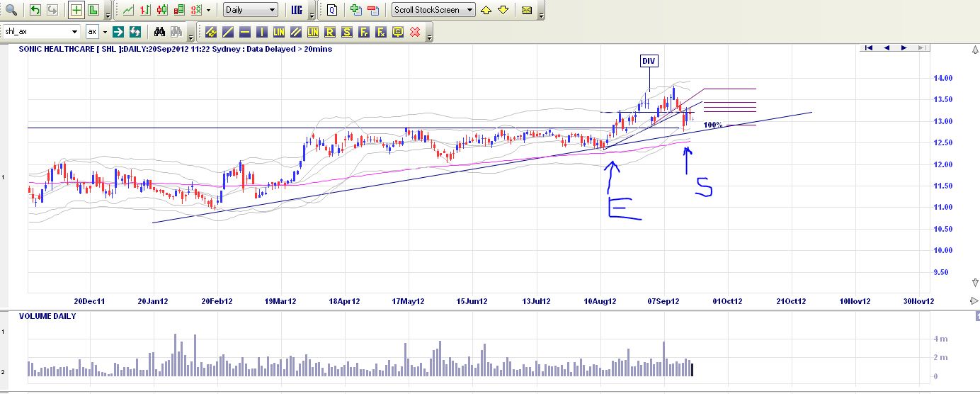Step chart forward with right arrow
The image size is (980, 394).
(x=904, y=48)
